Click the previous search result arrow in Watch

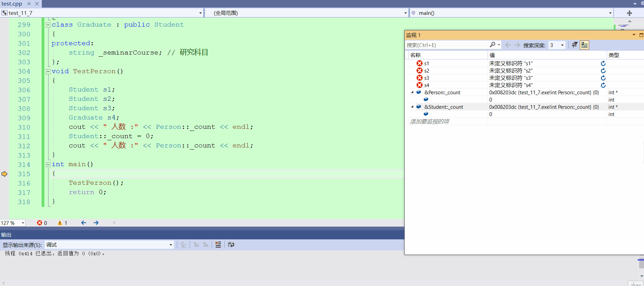point(508,45)
